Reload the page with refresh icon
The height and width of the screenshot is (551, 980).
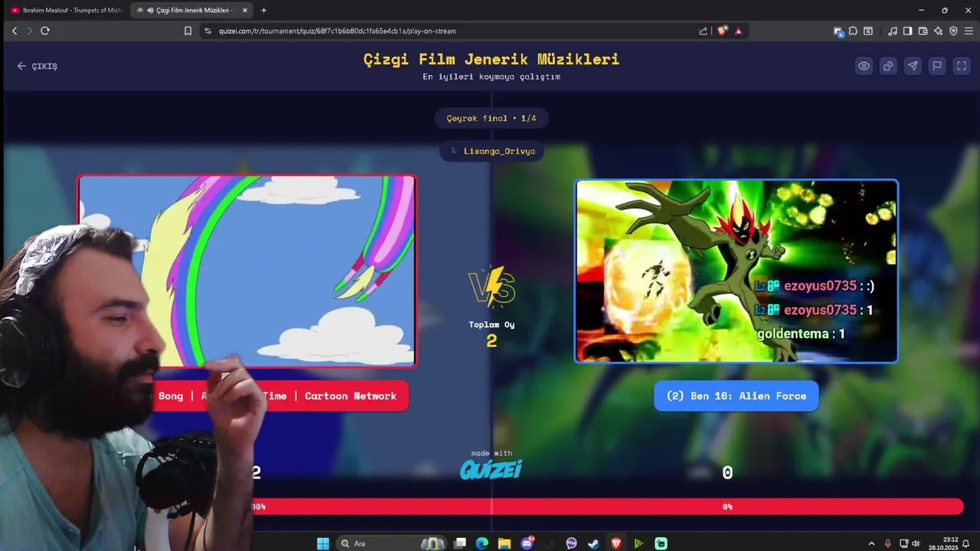point(45,31)
